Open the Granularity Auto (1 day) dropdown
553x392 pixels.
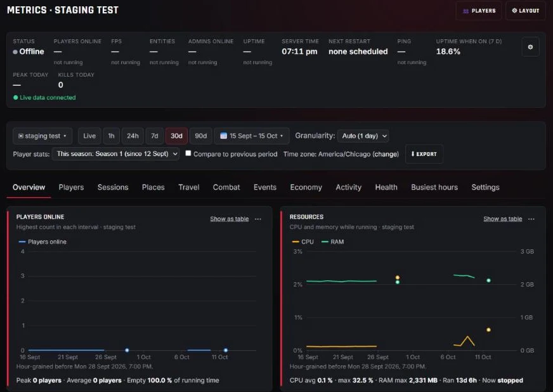[363, 136]
